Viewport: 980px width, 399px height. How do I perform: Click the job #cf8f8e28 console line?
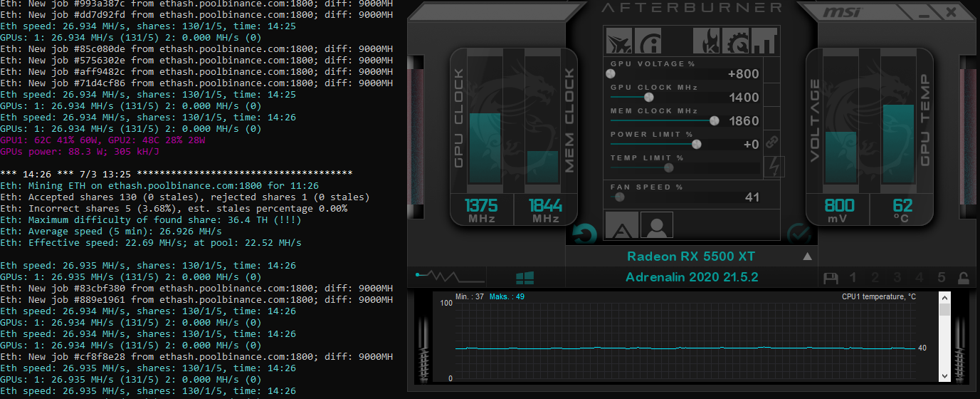[x=196, y=356]
